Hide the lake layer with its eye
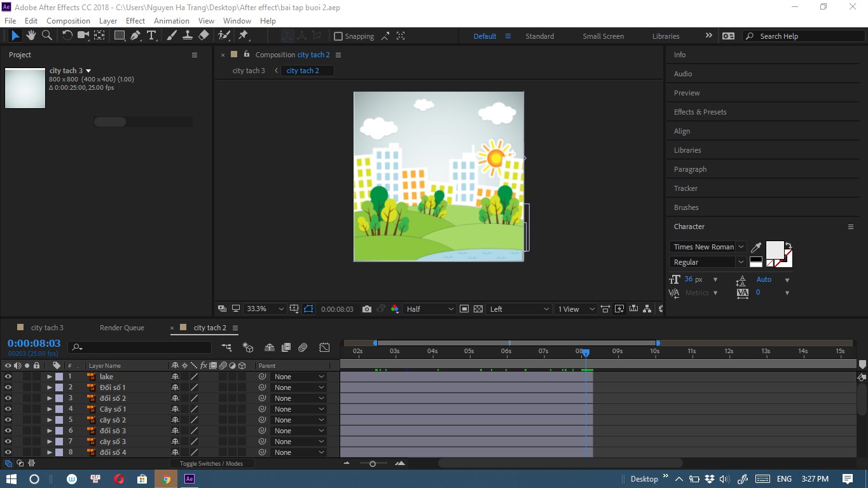The image size is (868, 488). click(x=8, y=377)
